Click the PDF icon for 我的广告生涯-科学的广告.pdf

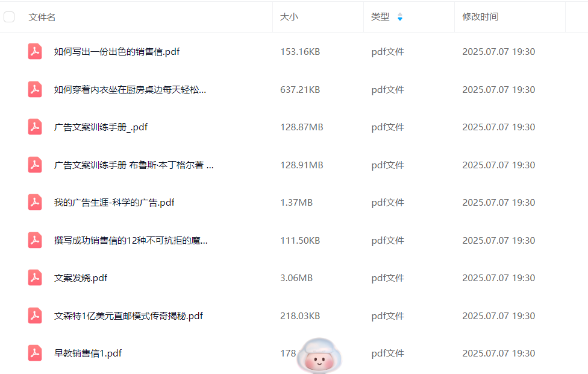pos(35,203)
